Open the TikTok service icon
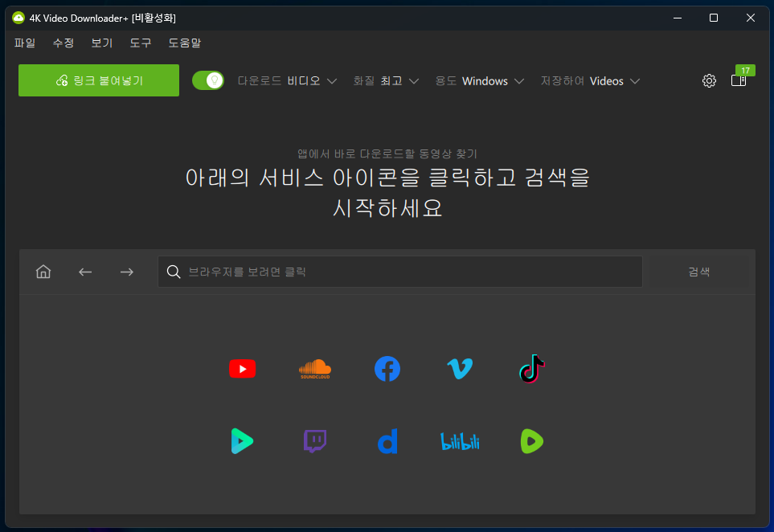Image resolution: width=774 pixels, height=532 pixels. point(531,369)
